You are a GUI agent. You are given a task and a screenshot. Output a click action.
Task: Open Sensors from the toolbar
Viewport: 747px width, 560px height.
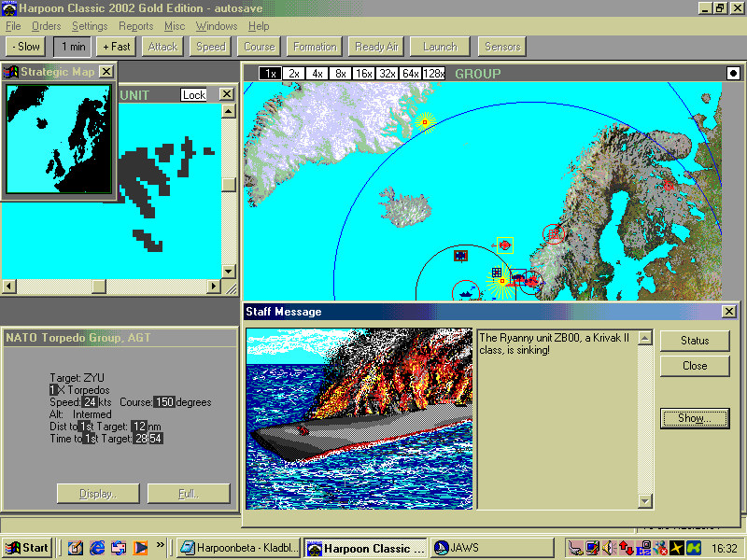point(502,47)
